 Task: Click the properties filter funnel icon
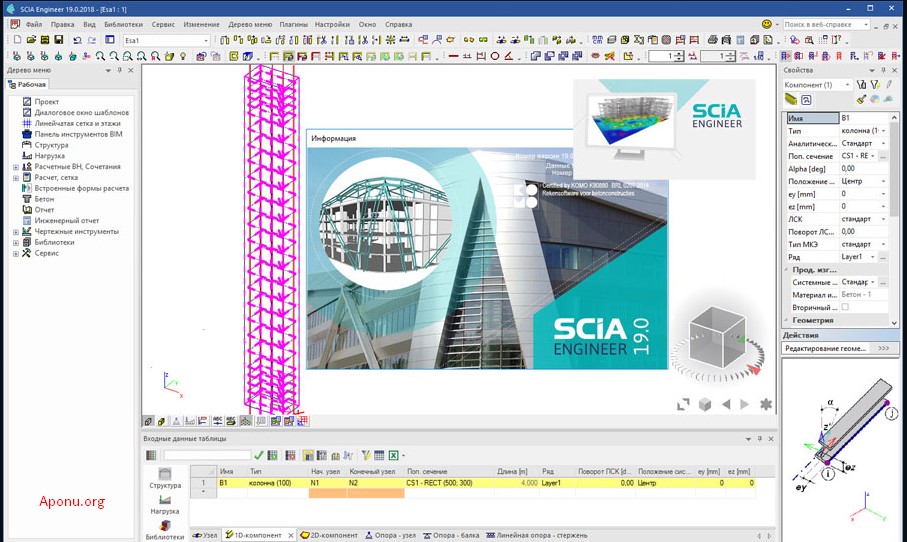[875, 84]
